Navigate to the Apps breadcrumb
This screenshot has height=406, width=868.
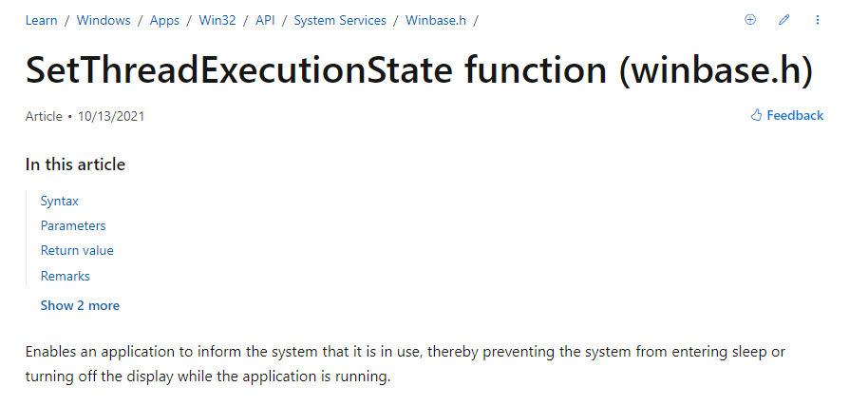[x=164, y=20]
